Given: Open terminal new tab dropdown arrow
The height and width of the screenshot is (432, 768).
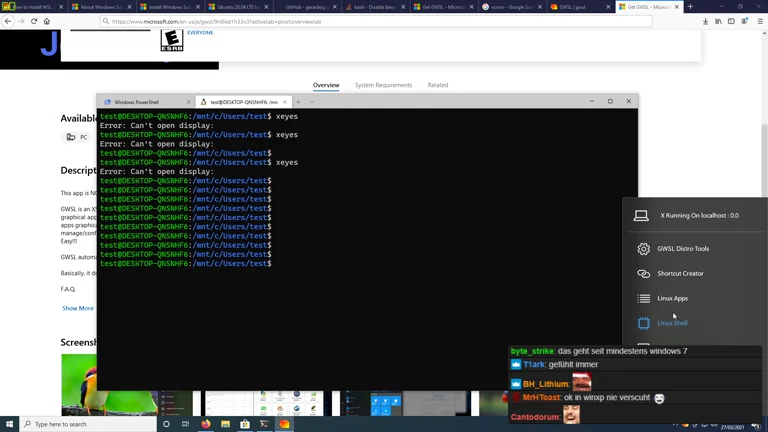Looking at the screenshot, I should pos(311,102).
